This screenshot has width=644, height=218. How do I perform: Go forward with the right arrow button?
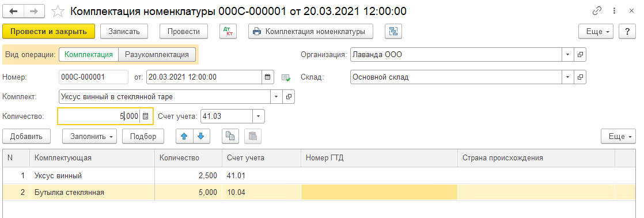[x=35, y=11]
